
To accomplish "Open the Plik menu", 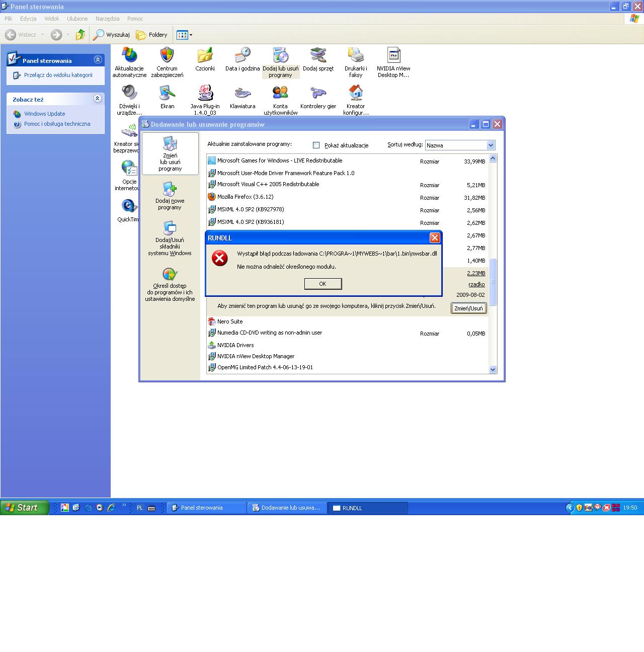I will click(9, 19).
